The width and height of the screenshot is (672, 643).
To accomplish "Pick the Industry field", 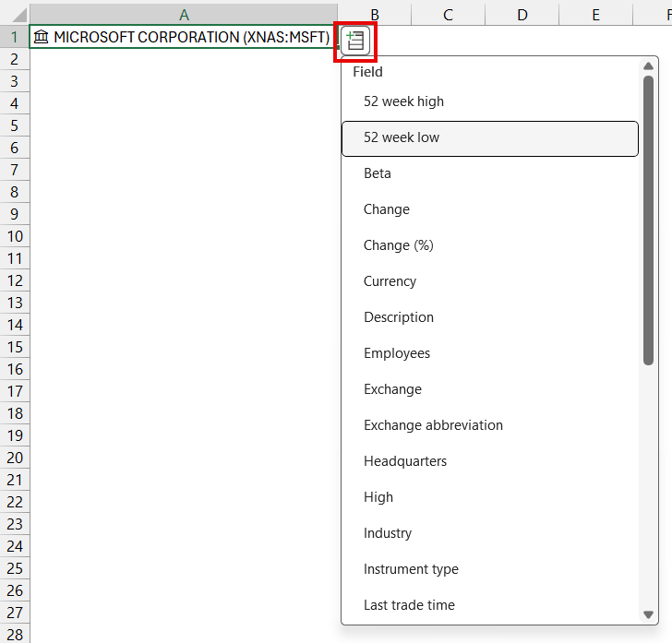I will tap(490, 533).
